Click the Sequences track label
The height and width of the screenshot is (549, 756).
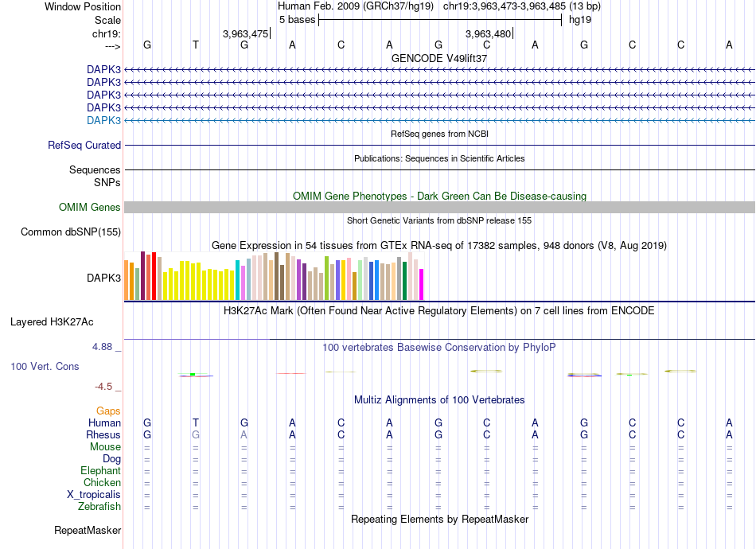click(x=95, y=169)
